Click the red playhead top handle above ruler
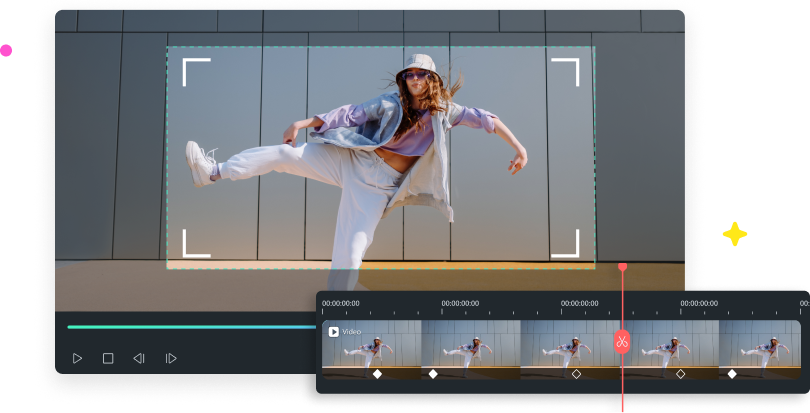The width and height of the screenshot is (810, 413). [x=622, y=267]
